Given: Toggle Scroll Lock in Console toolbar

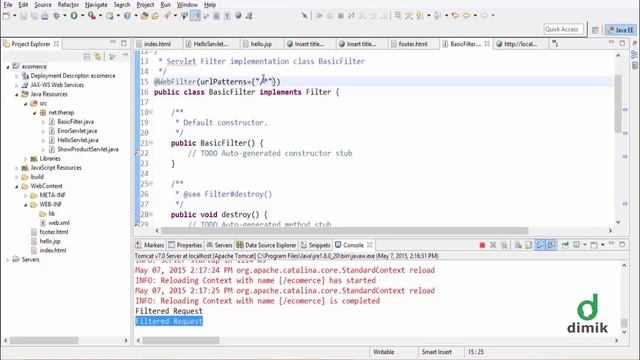Looking at the screenshot, I should pyautogui.click(x=529, y=245).
